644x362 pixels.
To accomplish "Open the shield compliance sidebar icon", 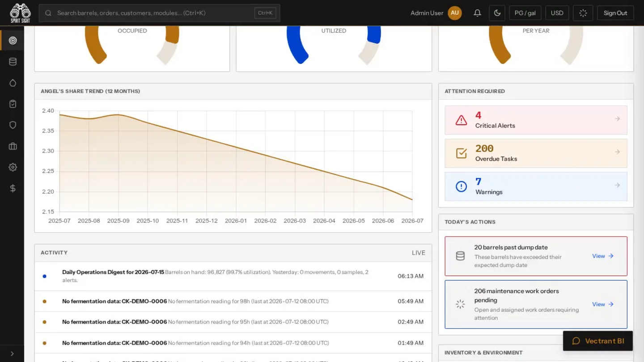I will coord(13,125).
